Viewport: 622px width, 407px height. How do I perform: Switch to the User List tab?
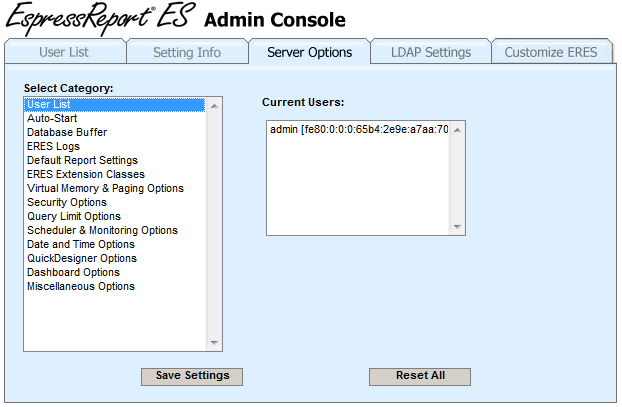click(x=65, y=52)
